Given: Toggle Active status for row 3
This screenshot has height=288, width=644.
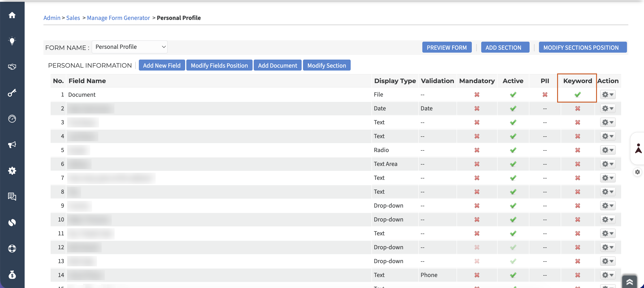Looking at the screenshot, I should coord(513,122).
